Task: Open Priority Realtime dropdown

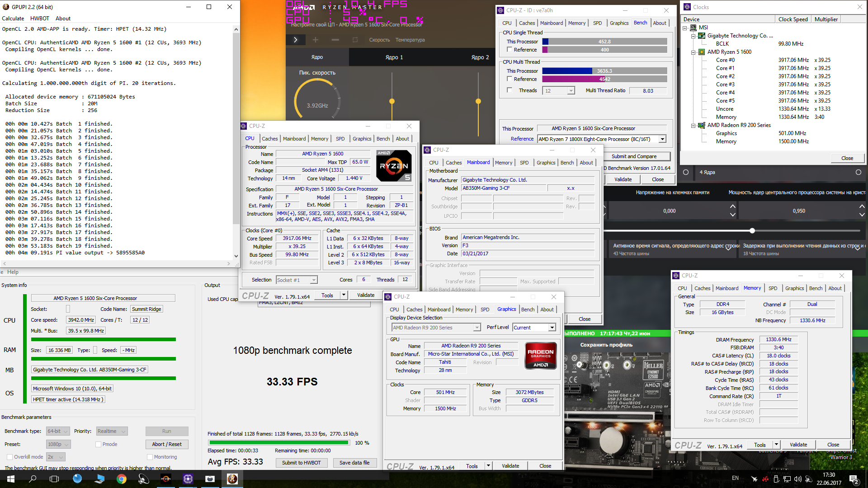Action: coord(112,431)
